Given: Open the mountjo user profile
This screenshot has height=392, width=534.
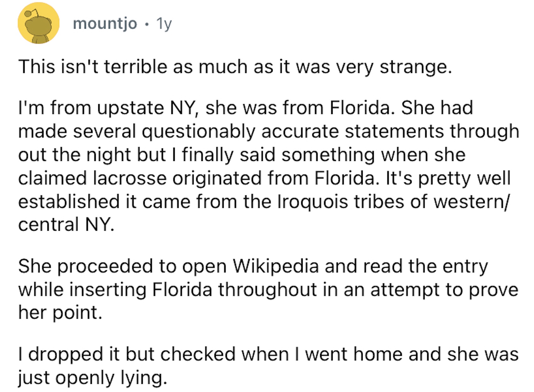Looking at the screenshot, I should [x=105, y=23].
